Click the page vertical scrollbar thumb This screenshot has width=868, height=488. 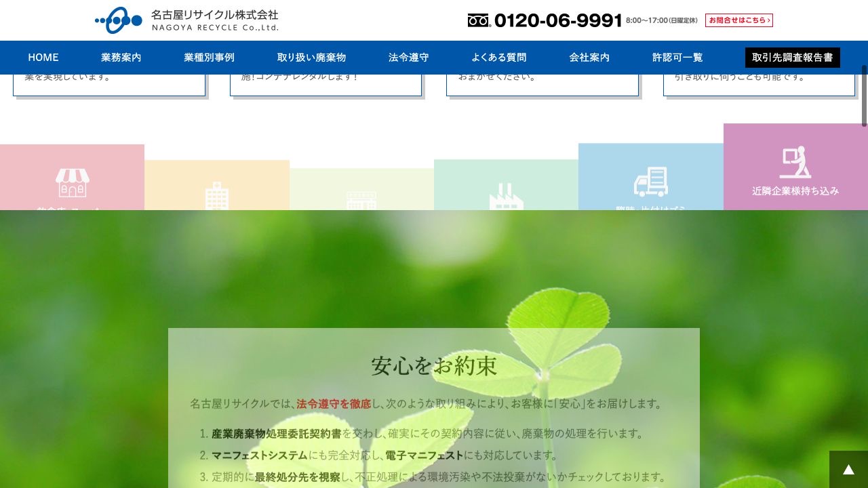tap(864, 96)
